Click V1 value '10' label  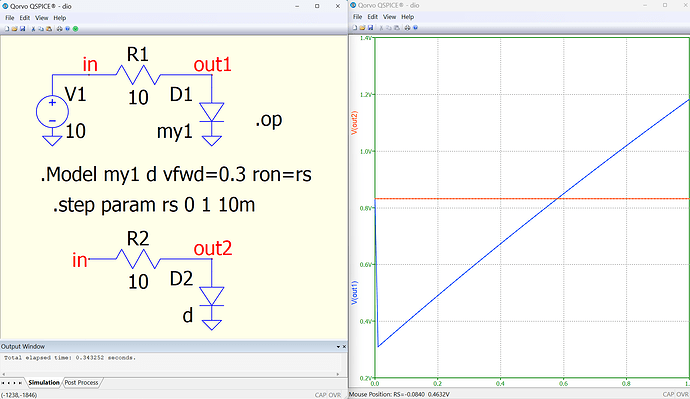pos(76,131)
